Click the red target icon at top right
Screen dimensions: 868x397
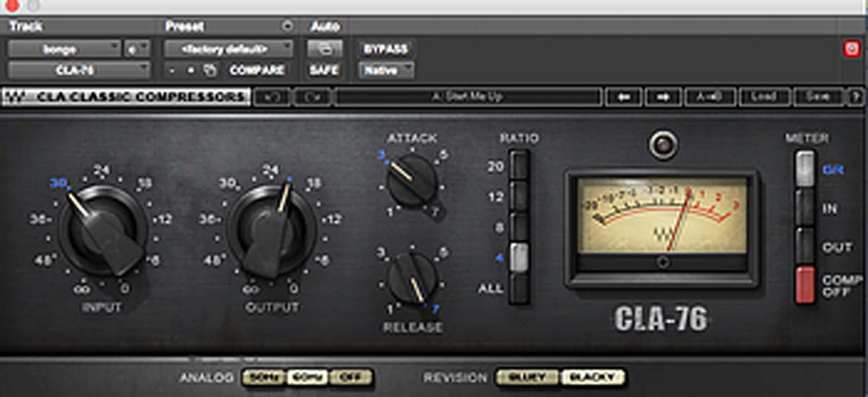pyautogui.click(x=851, y=49)
